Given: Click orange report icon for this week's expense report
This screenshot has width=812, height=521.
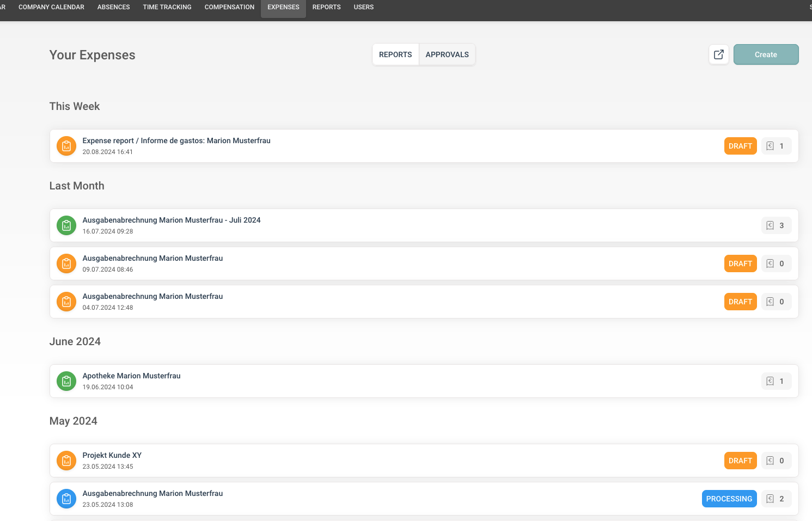Looking at the screenshot, I should 66,146.
